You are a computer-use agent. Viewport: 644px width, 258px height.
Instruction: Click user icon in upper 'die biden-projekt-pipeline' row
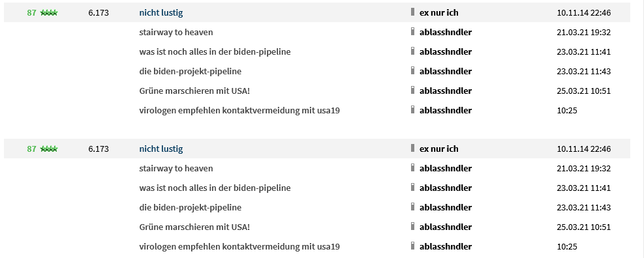[412, 70]
